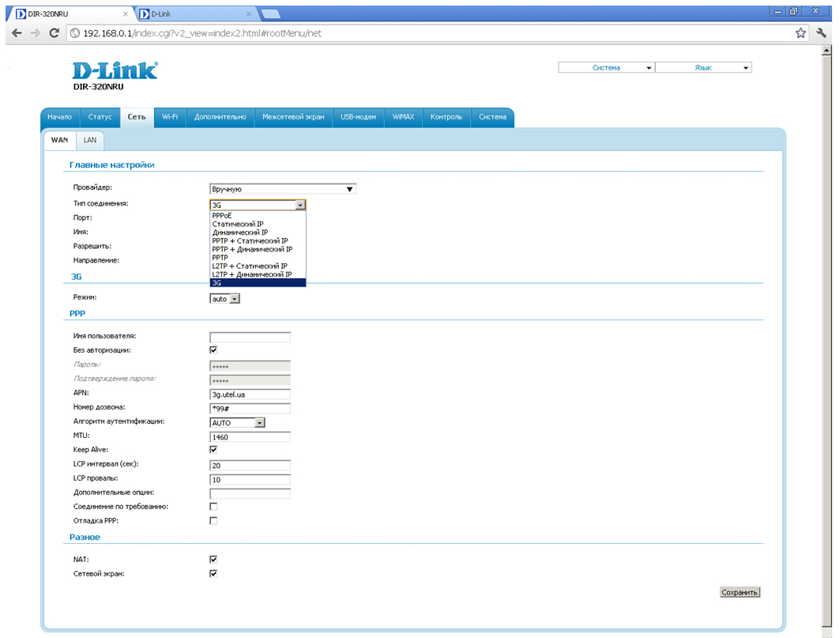
Task: Enable Соединение по требованию checkbox
Action: click(x=213, y=507)
